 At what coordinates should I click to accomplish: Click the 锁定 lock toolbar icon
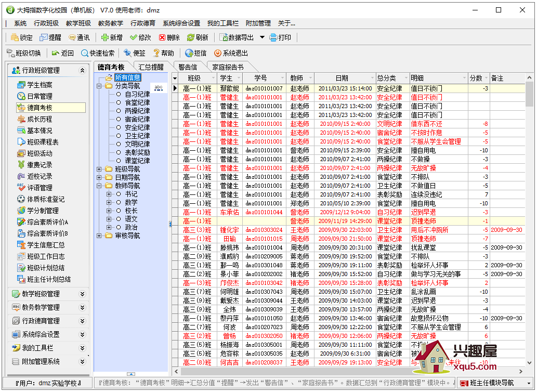pos(14,37)
